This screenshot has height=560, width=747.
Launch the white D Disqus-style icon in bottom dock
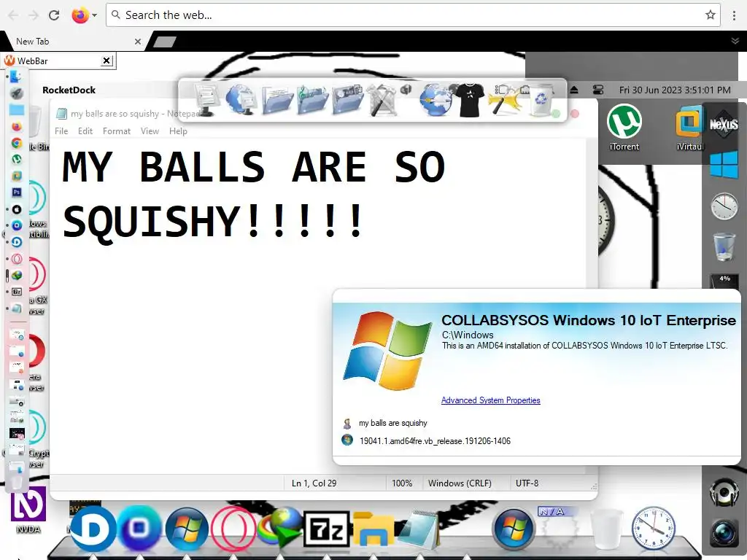click(93, 529)
